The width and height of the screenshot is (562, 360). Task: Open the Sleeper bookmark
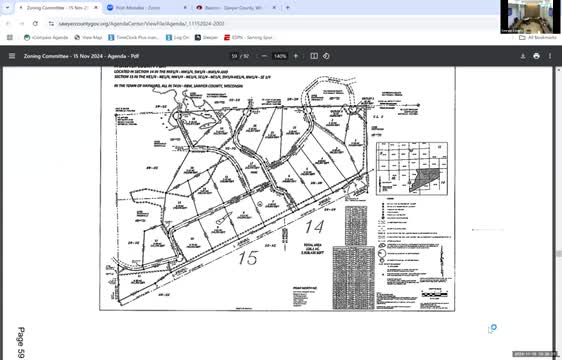pos(206,37)
